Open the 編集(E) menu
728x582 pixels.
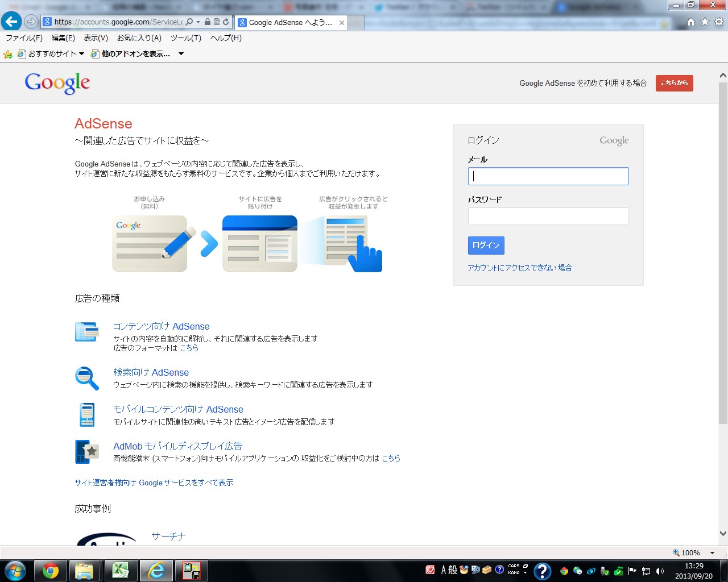63,38
